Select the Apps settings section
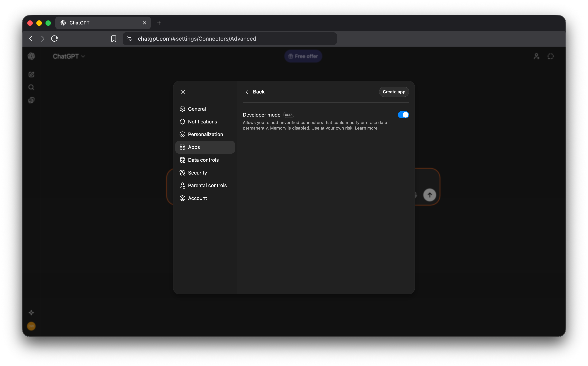The height and width of the screenshot is (366, 588). (x=194, y=147)
